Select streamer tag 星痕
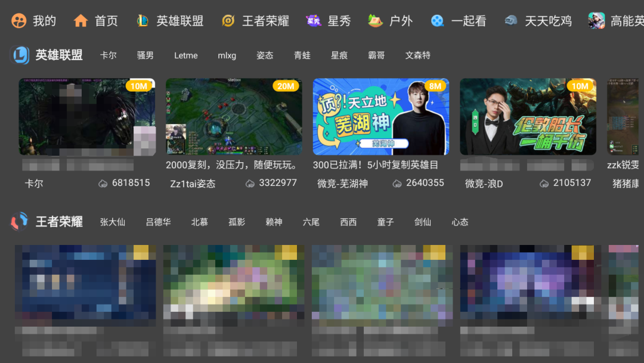This screenshot has width=644, height=363. click(339, 55)
